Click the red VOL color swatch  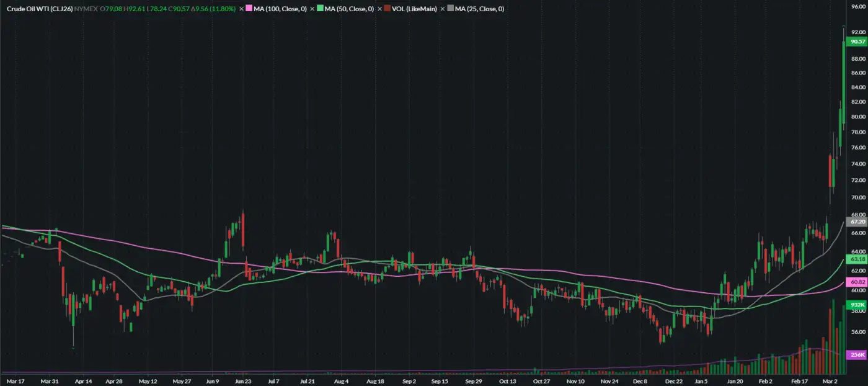coord(387,9)
